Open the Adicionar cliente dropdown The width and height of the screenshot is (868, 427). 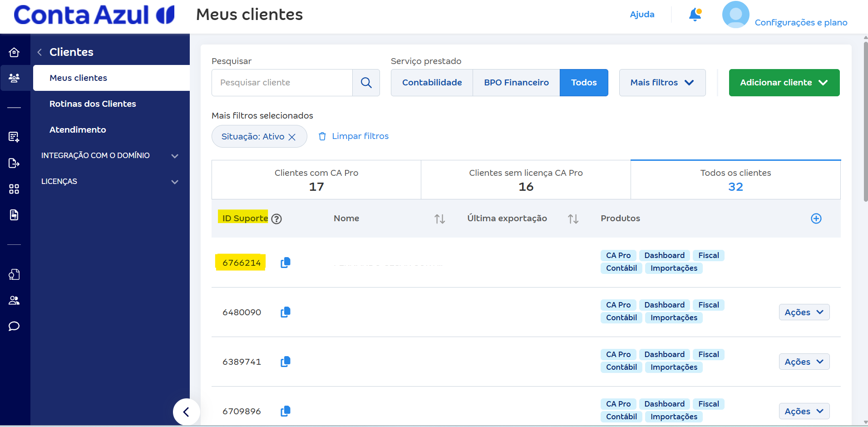784,83
